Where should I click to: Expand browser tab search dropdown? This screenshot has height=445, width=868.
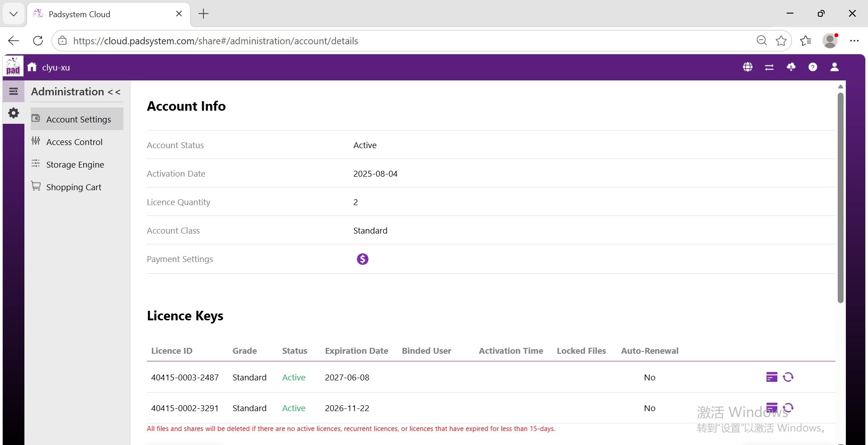point(14,14)
